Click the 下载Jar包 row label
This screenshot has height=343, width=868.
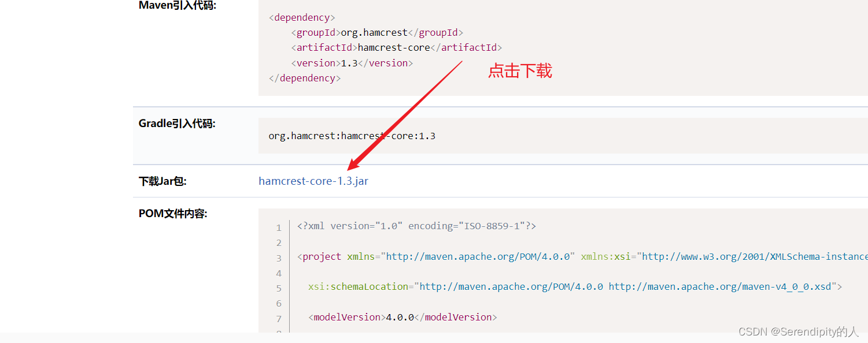click(162, 181)
